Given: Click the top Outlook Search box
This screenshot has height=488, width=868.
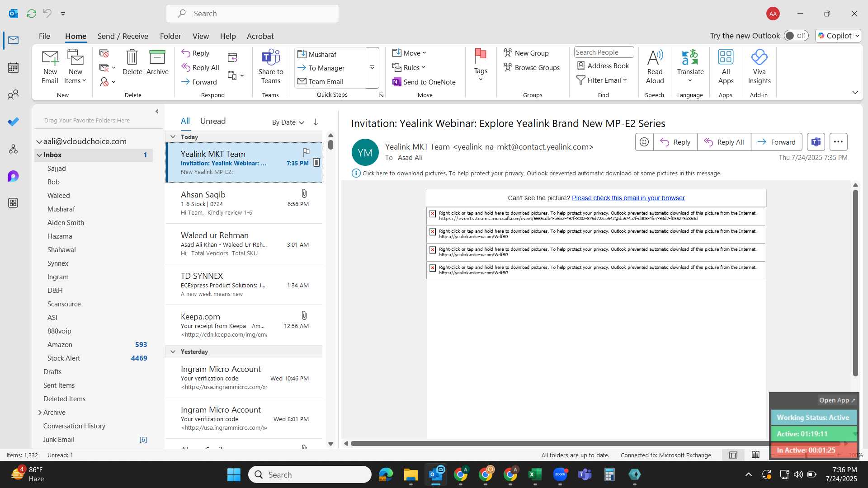Looking at the screenshot, I should point(252,14).
